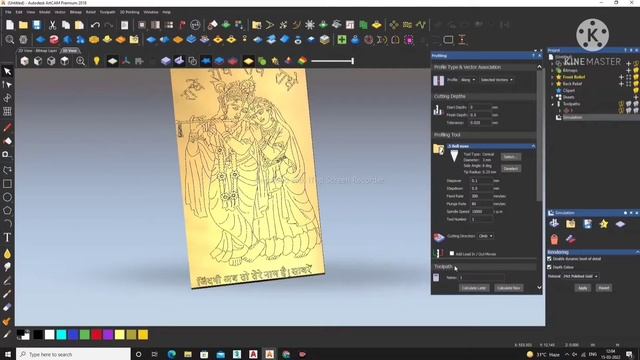Click the Spindle Speed input field
Image resolution: width=640 pixels, height=360 pixels.
[481, 211]
